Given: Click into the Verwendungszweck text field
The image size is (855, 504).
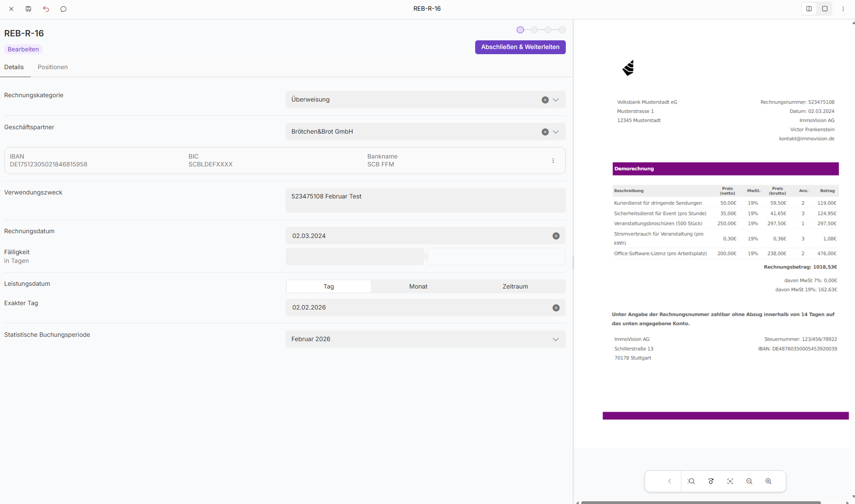Looking at the screenshot, I should [425, 200].
